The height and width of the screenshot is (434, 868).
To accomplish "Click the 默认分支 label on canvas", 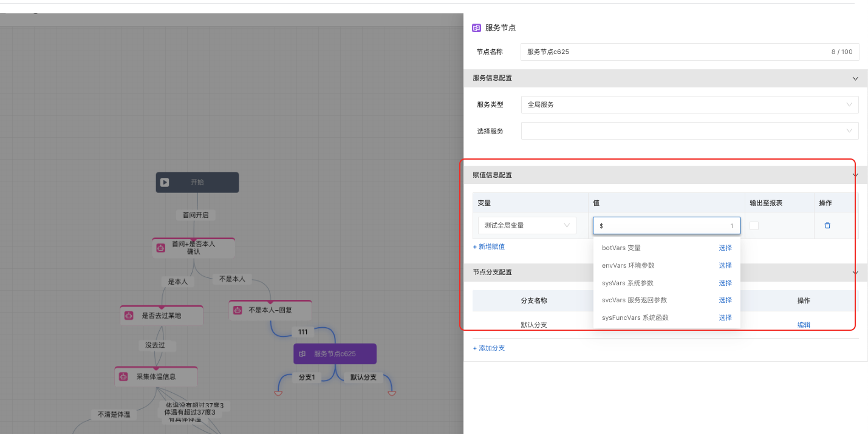I will click(363, 377).
